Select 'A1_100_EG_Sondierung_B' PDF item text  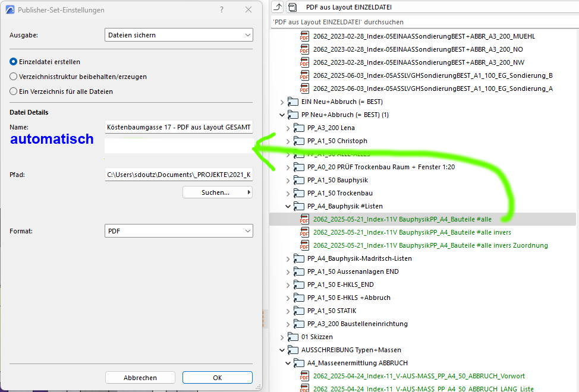(x=433, y=75)
